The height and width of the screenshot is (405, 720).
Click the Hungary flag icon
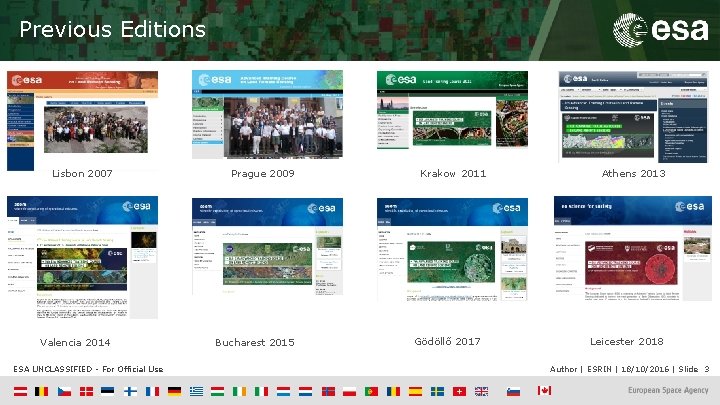pyautogui.click(x=218, y=391)
